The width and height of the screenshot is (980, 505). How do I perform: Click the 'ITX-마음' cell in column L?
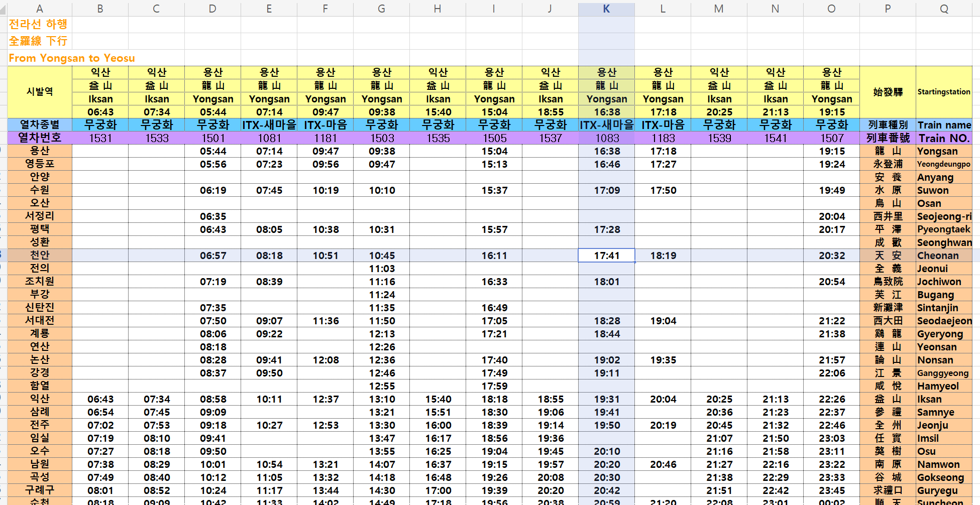[663, 125]
